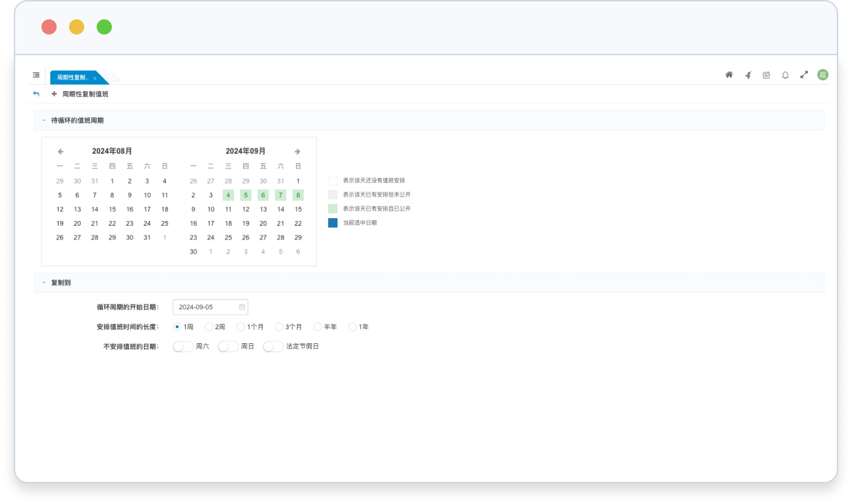Click the start date input field

point(204,307)
